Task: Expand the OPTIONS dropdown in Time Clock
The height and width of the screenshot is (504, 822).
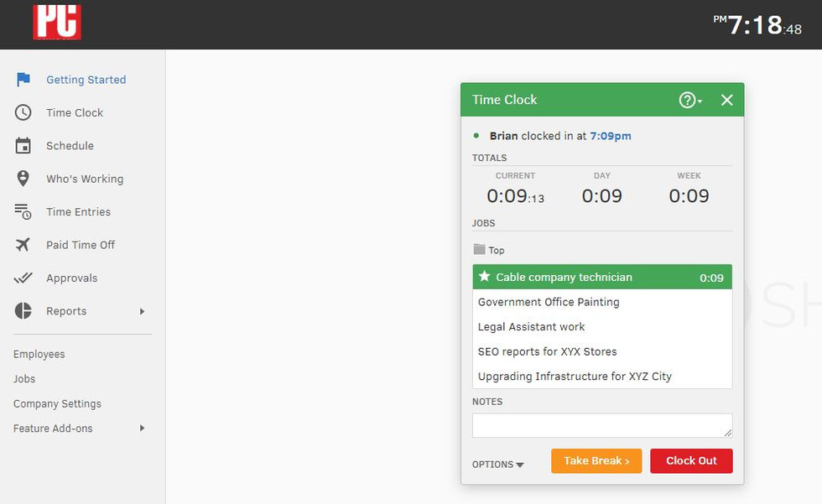Action: point(497,464)
